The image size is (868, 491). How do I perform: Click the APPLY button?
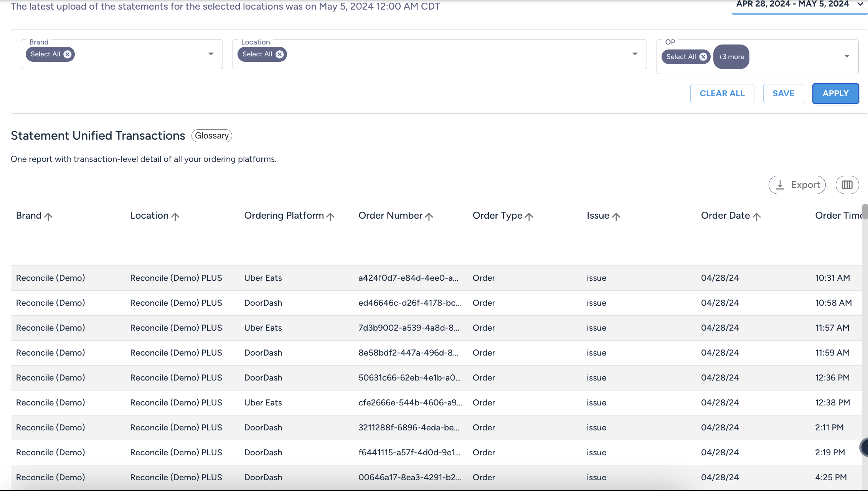tap(835, 94)
